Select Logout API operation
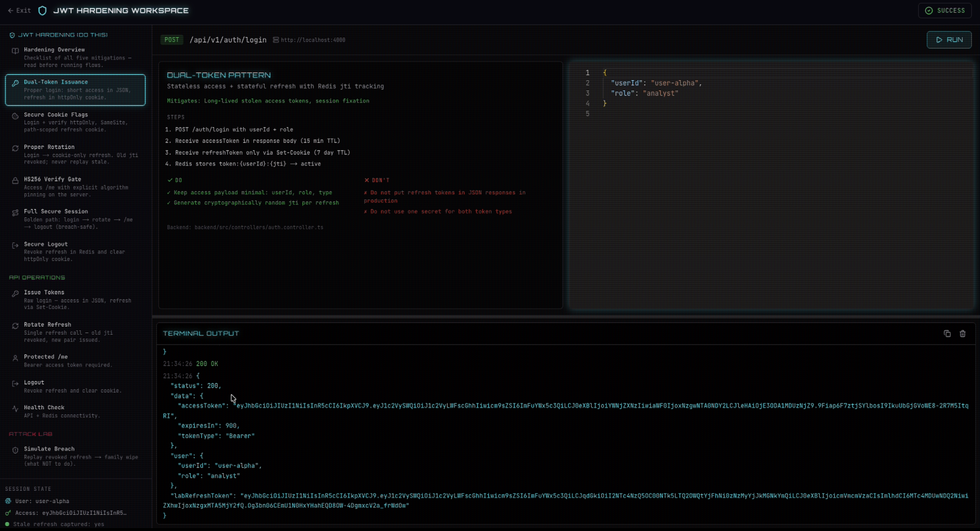Image resolution: width=980 pixels, height=531 pixels. pyautogui.click(x=75, y=386)
